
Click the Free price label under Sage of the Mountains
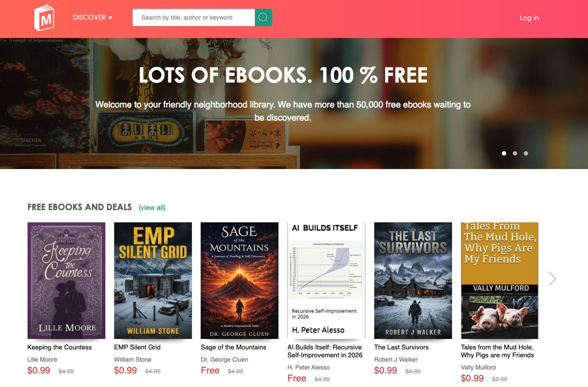pos(210,370)
